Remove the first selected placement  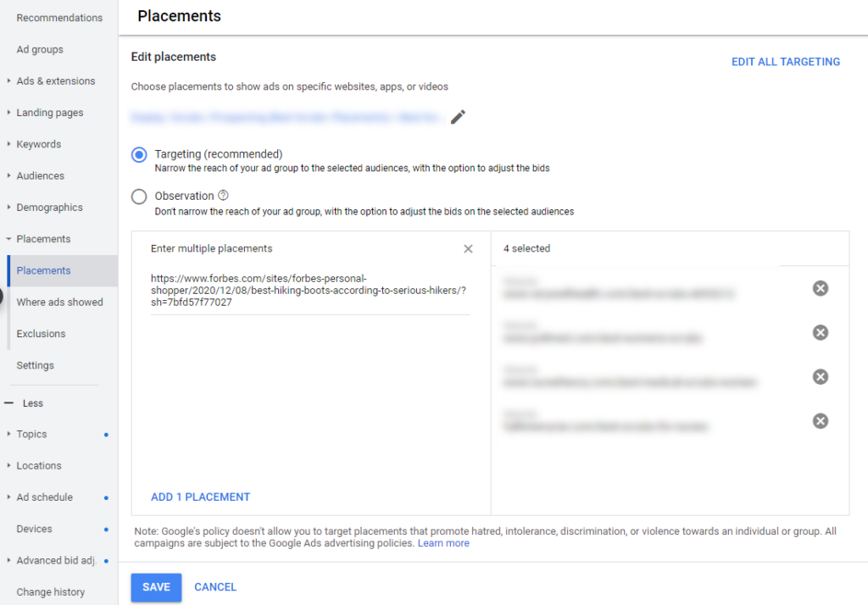[820, 288]
